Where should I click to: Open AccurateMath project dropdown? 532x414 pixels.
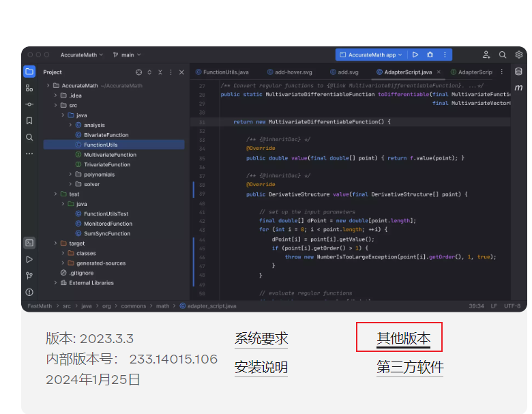(x=81, y=55)
